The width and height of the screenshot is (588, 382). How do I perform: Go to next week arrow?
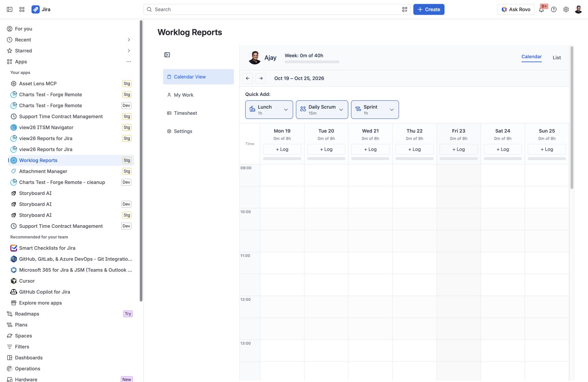point(261,78)
